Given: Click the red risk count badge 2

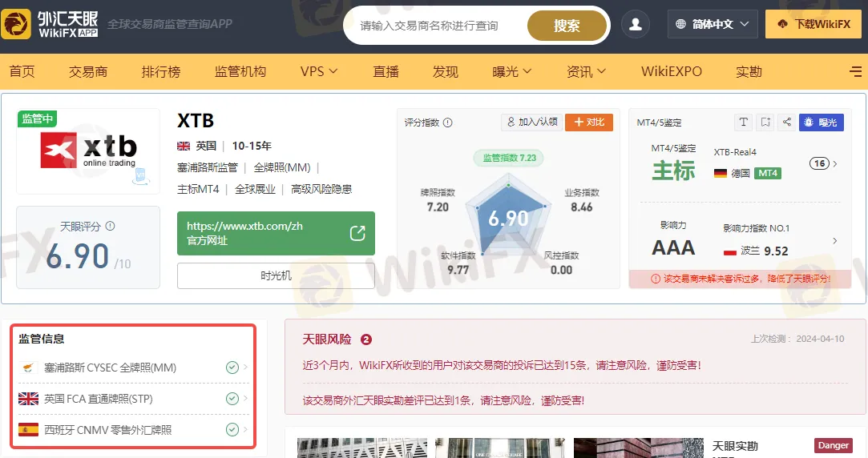Looking at the screenshot, I should point(366,339).
